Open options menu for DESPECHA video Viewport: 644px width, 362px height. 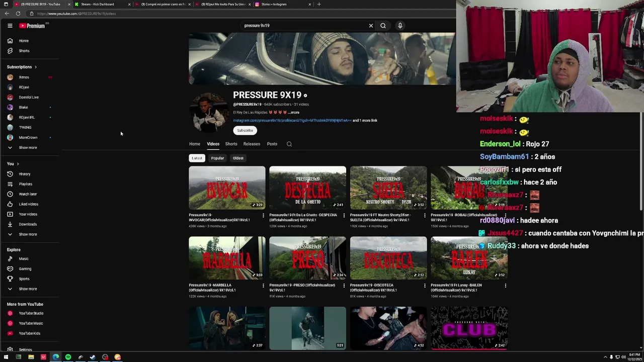(x=344, y=216)
